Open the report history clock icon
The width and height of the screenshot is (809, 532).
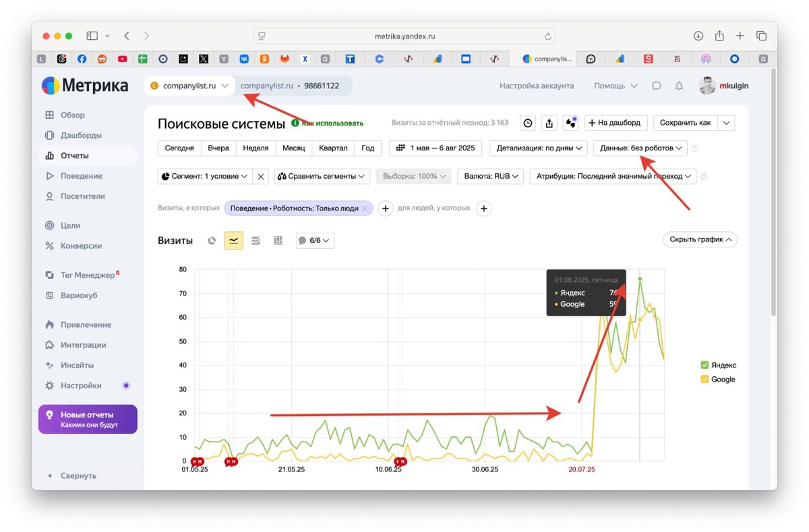point(528,123)
